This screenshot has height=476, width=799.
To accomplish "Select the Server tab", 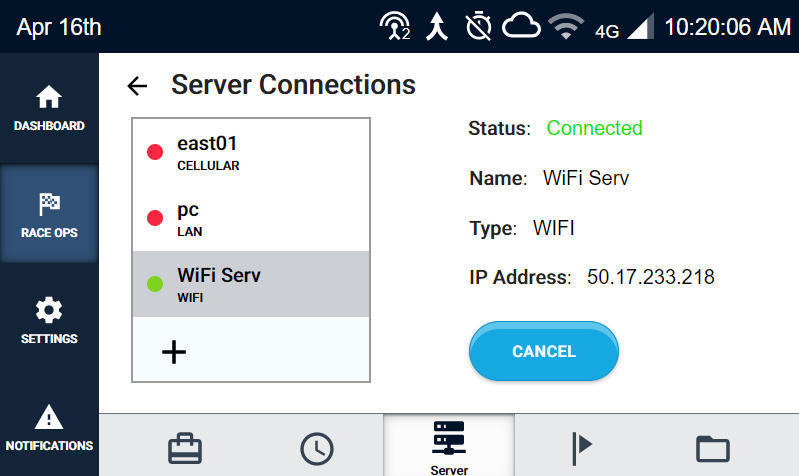I will (449, 446).
